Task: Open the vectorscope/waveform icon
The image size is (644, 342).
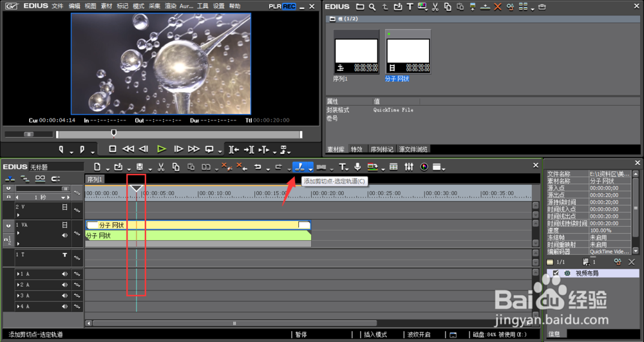Action: tap(424, 167)
